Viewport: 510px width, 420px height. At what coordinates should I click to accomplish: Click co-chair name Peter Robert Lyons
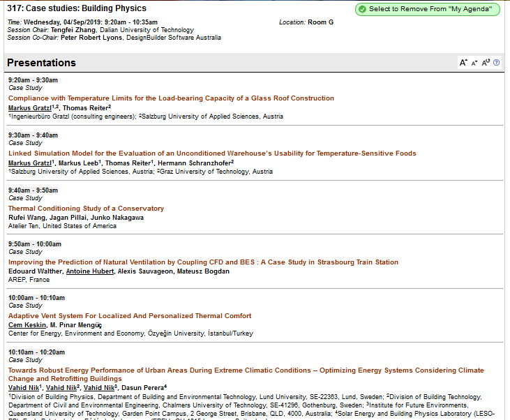tap(91, 38)
